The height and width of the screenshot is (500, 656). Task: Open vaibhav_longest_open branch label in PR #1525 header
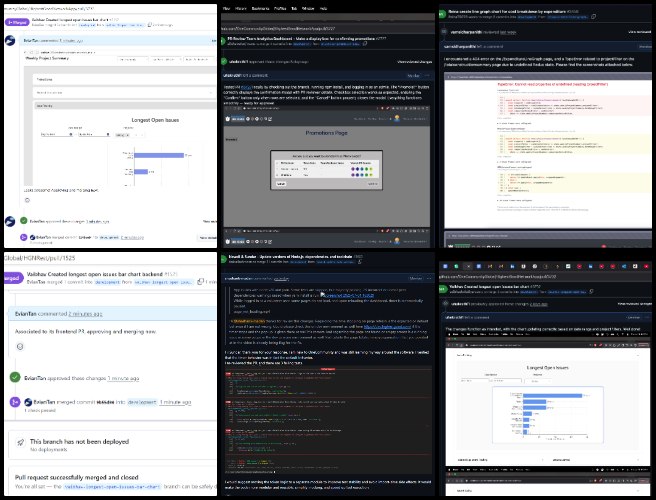pyautogui.click(x=164, y=282)
